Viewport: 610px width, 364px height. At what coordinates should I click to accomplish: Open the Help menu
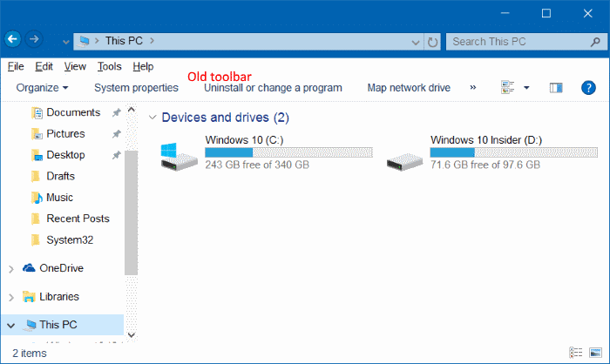pyautogui.click(x=143, y=66)
